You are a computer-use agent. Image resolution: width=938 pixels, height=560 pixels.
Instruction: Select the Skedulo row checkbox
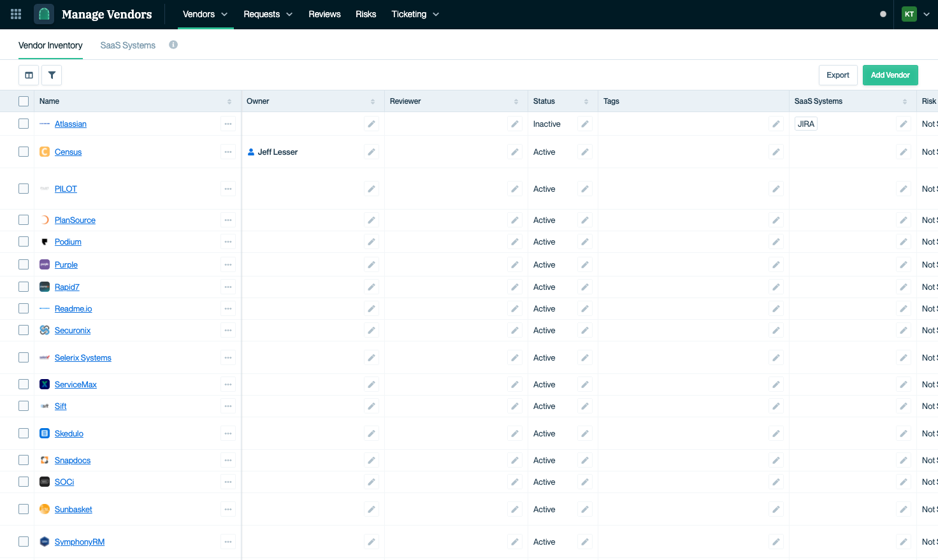coord(24,433)
